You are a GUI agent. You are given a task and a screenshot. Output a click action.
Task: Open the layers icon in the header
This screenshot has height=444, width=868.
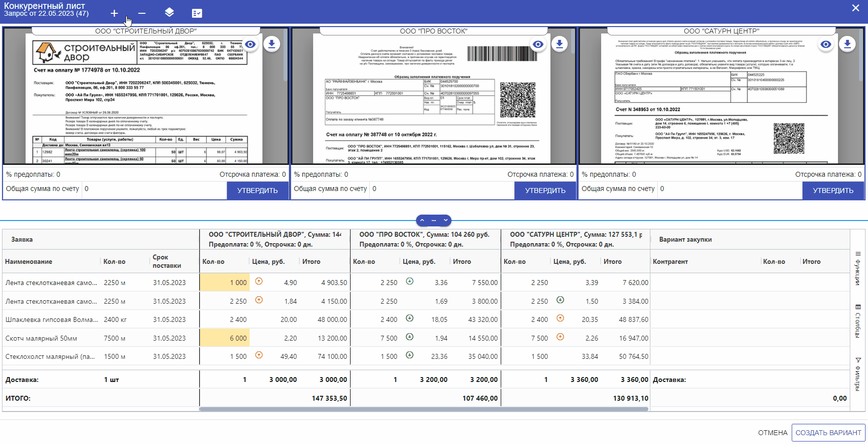point(169,13)
